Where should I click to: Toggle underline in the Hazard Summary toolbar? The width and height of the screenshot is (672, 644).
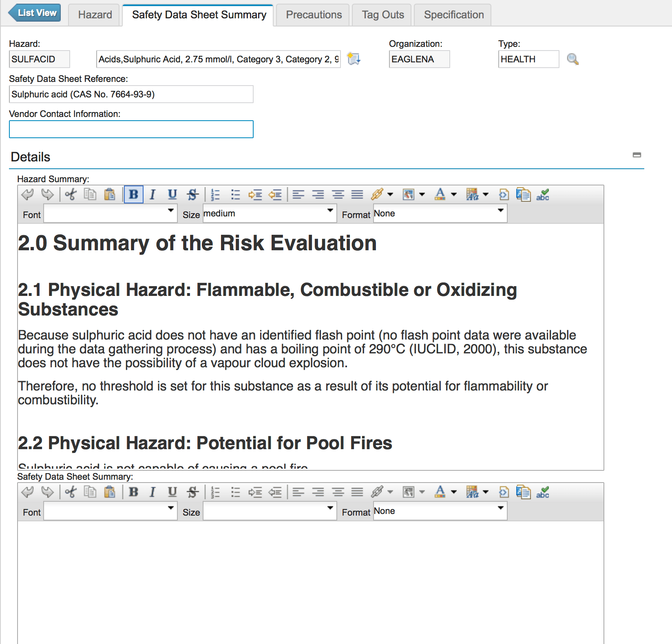click(172, 194)
